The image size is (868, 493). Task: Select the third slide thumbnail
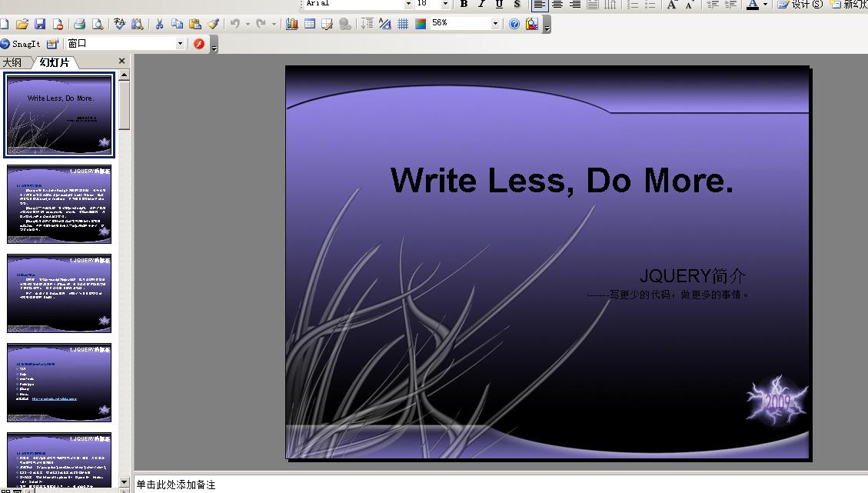59,293
